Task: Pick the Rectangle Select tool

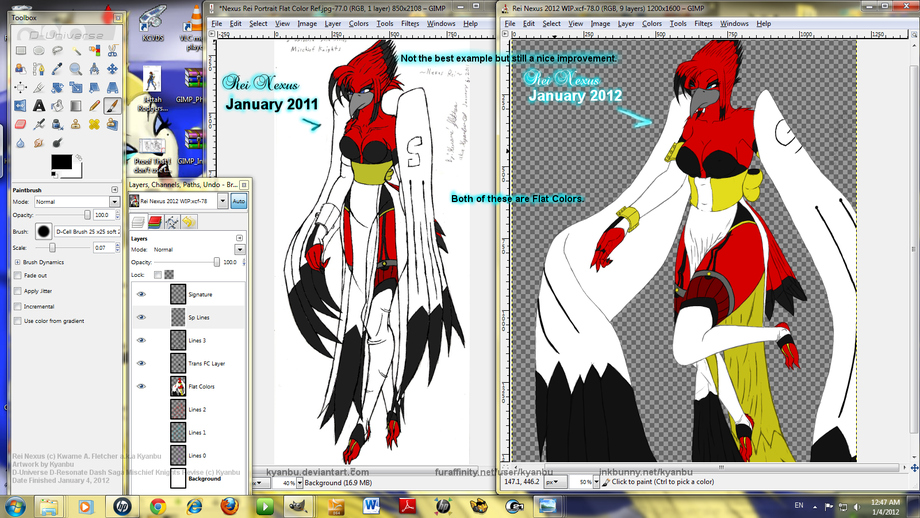Action: [21, 50]
